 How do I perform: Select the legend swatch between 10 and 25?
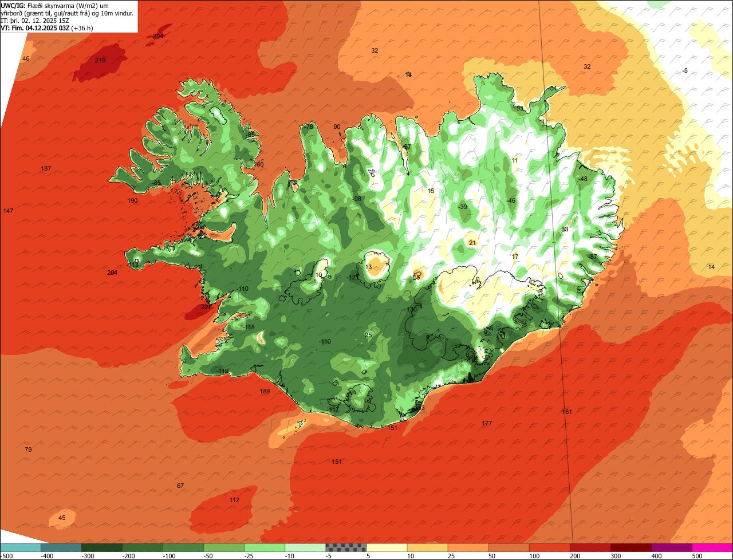[x=427, y=547]
